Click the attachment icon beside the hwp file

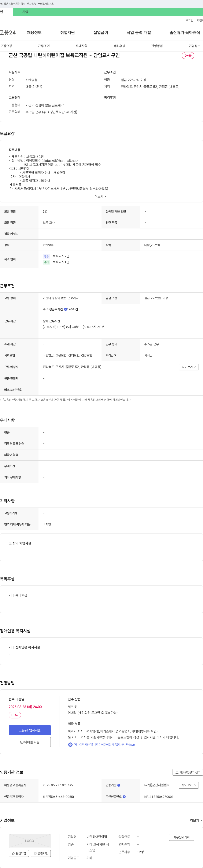[x=70, y=745]
